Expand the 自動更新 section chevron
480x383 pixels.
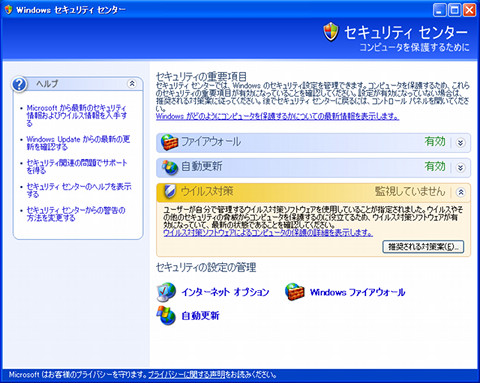pos(460,167)
